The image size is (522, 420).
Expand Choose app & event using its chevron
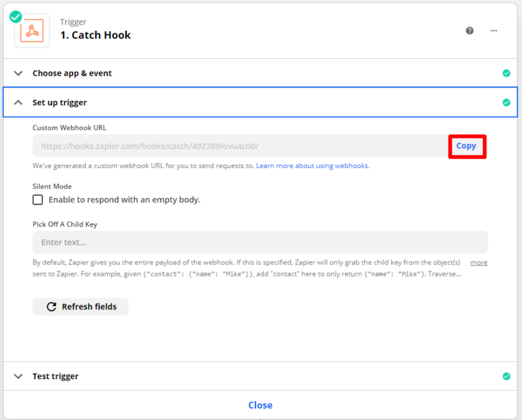pos(19,73)
